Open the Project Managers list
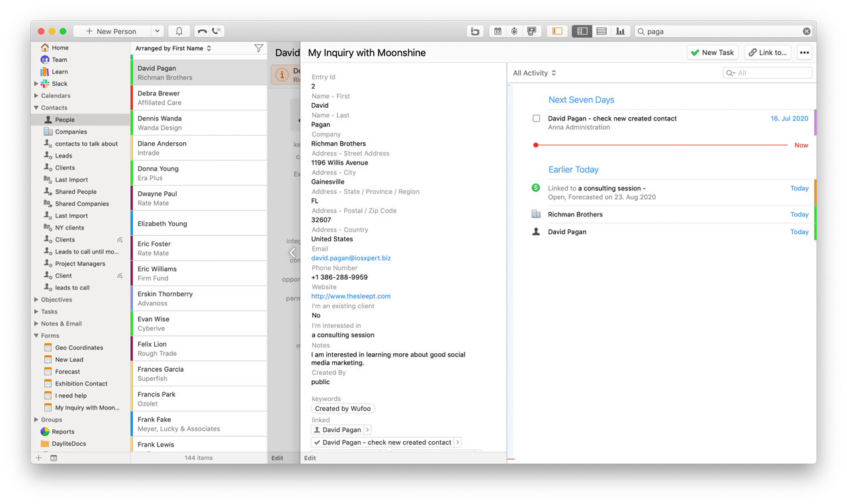 (x=80, y=264)
